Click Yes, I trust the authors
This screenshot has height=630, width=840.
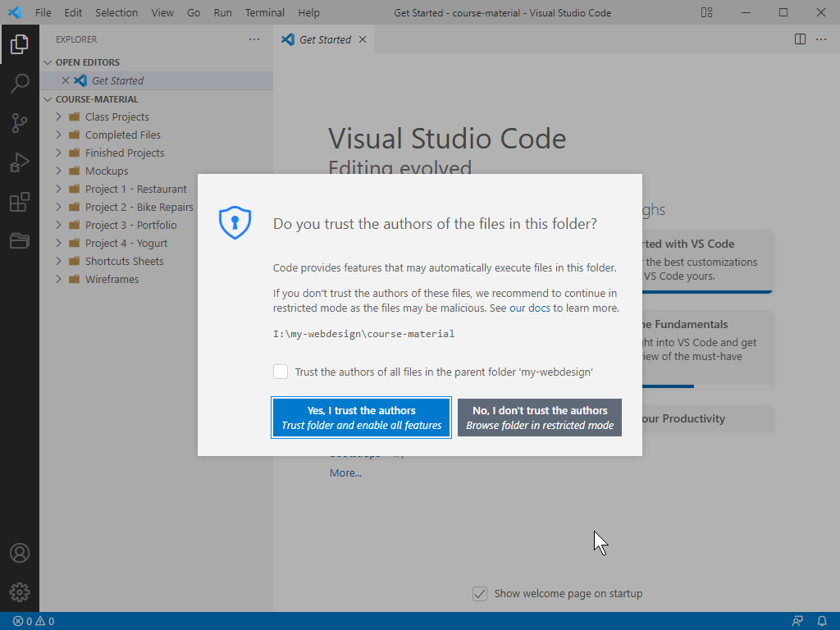tap(362, 418)
